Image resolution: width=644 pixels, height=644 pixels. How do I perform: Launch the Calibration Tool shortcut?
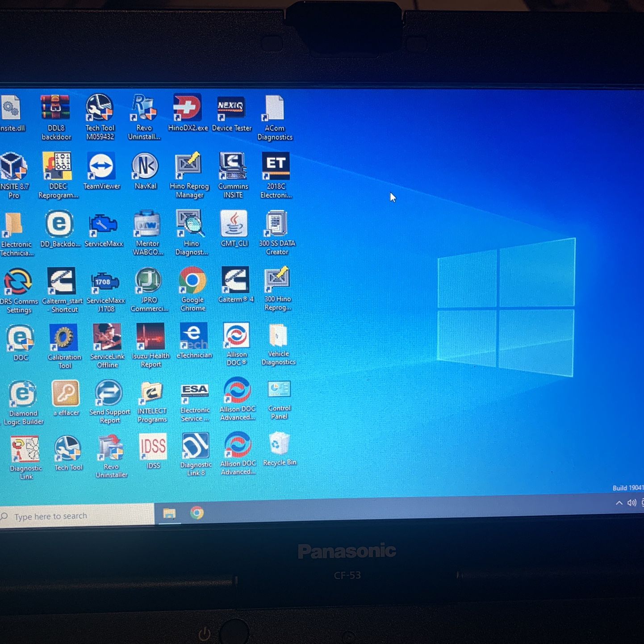pyautogui.click(x=64, y=338)
